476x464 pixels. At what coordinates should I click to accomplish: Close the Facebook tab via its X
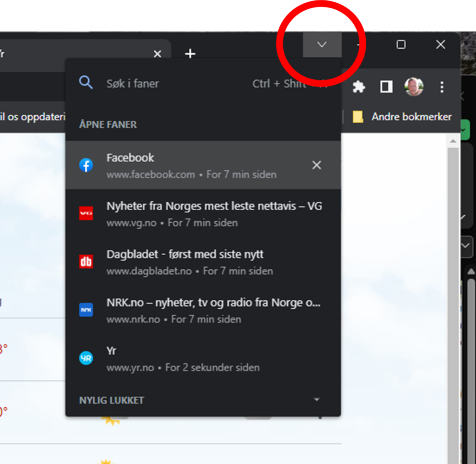tap(317, 165)
